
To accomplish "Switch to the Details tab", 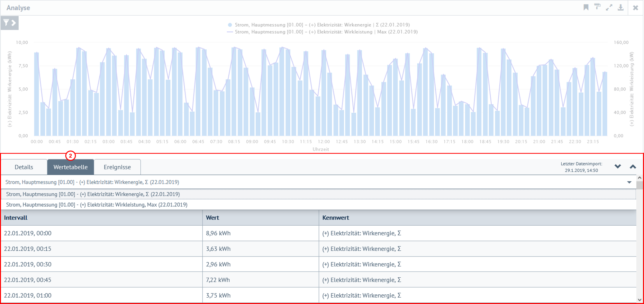I will tap(24, 167).
